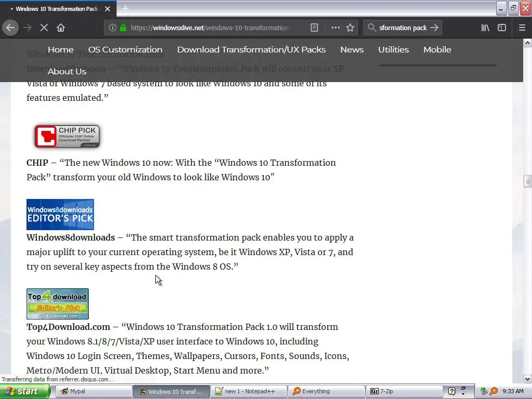The image size is (532, 399).
Task: Open the News menu item
Action: [352, 49]
